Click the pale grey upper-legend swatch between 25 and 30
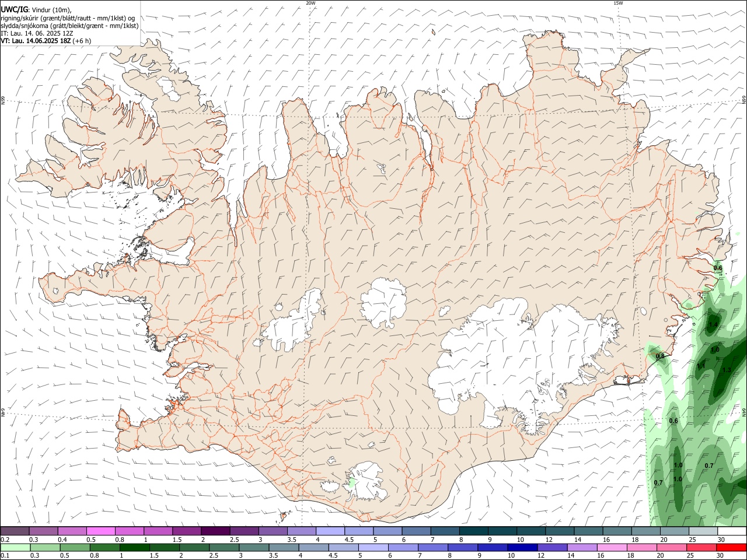 click(x=704, y=531)
